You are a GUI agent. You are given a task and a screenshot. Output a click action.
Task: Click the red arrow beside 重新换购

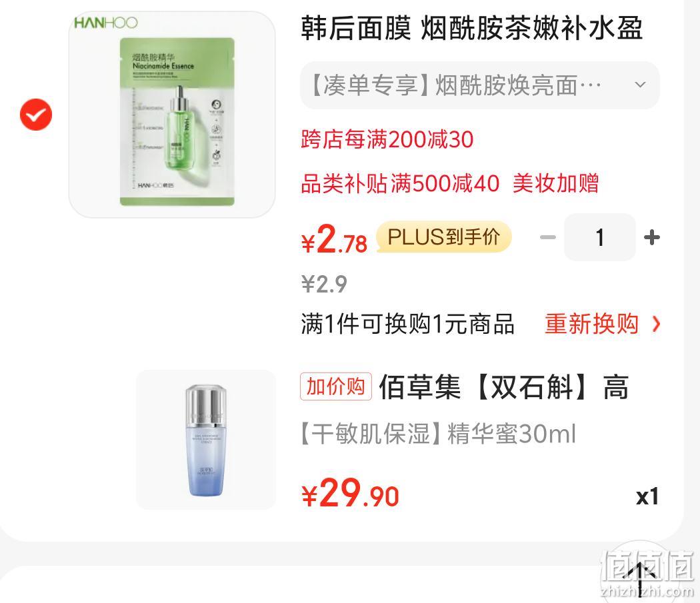[656, 324]
